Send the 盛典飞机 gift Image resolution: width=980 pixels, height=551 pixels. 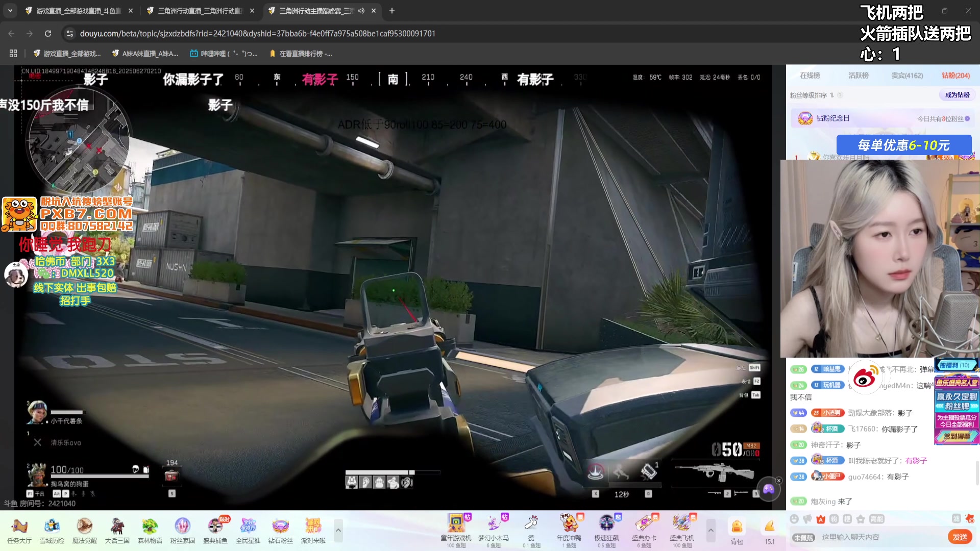(682, 531)
